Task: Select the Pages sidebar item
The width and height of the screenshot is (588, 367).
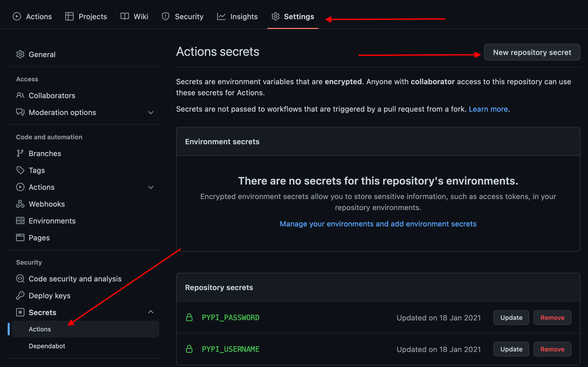Action: coord(39,237)
